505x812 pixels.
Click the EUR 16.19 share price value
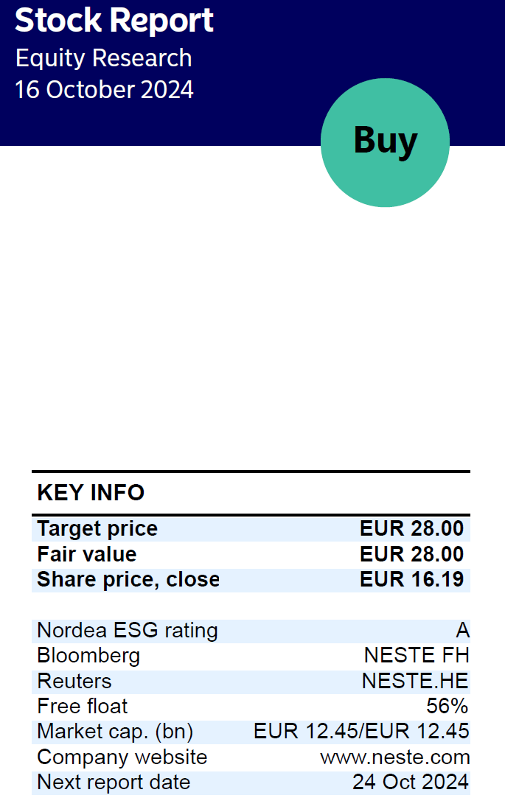coord(412,579)
